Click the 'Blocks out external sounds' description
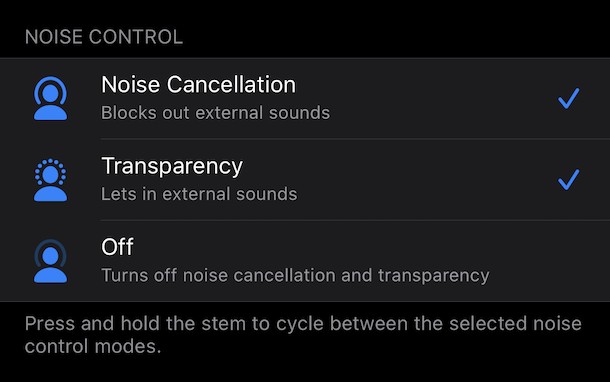The image size is (610, 382). tap(216, 113)
